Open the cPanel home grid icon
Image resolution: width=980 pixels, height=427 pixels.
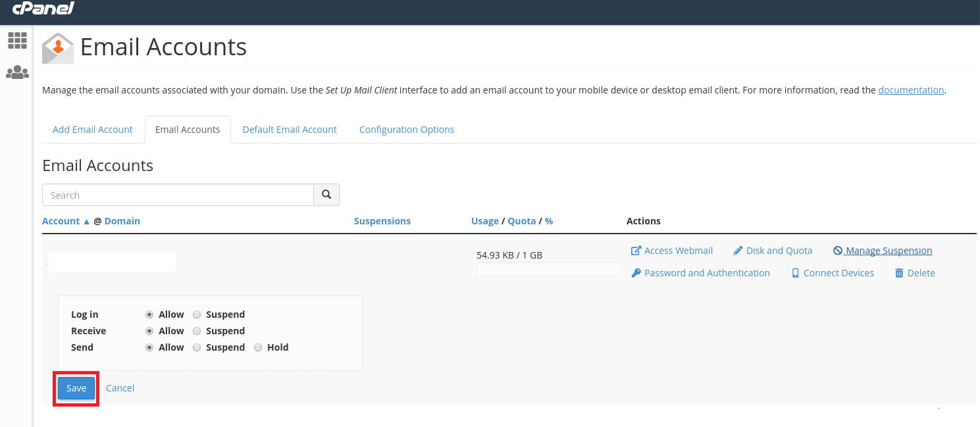pos(17,40)
